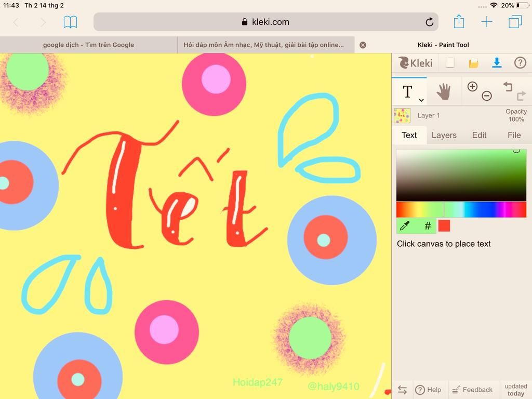
Task: Open the Feedback button
Action: tap(472, 390)
